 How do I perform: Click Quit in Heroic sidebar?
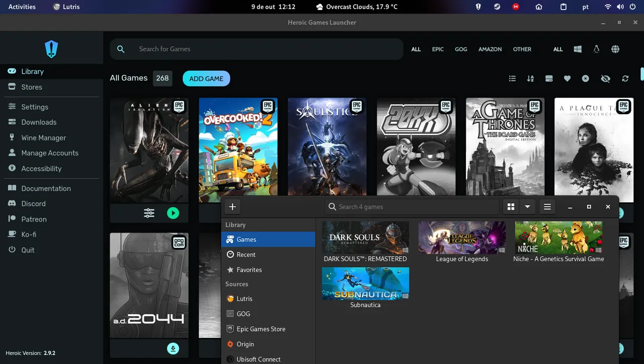51,250
